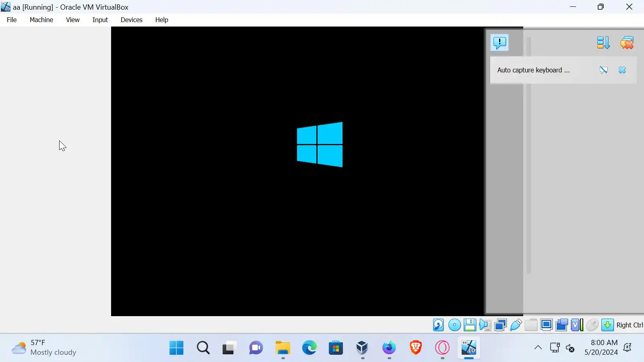644x362 pixels.
Task: Open the Devices menu
Action: [x=132, y=20]
